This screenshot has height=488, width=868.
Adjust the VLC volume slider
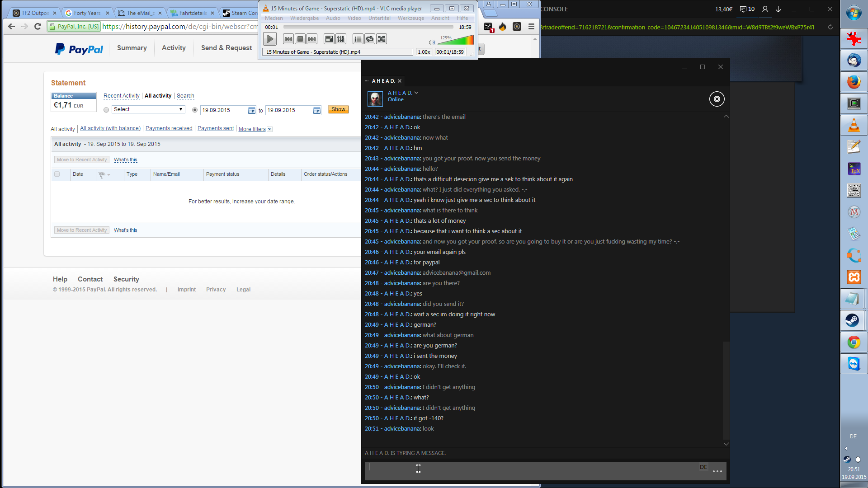point(456,42)
